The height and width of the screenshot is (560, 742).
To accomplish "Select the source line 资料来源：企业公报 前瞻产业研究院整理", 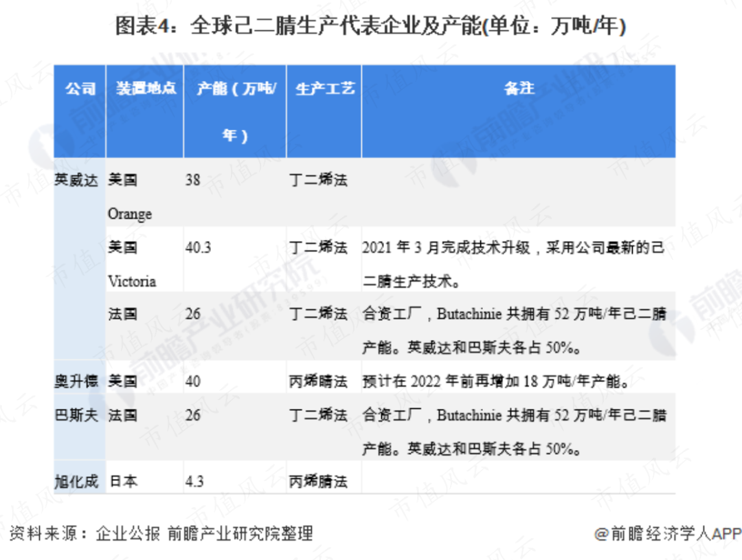I will (x=161, y=533).
